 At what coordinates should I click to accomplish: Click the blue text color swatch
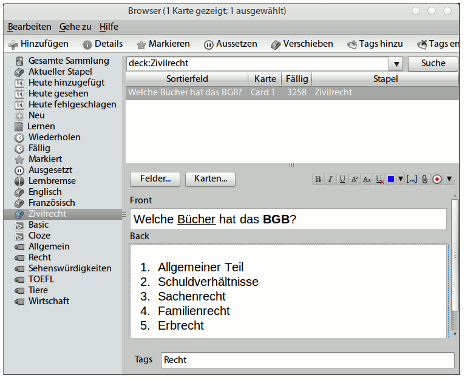(x=391, y=179)
